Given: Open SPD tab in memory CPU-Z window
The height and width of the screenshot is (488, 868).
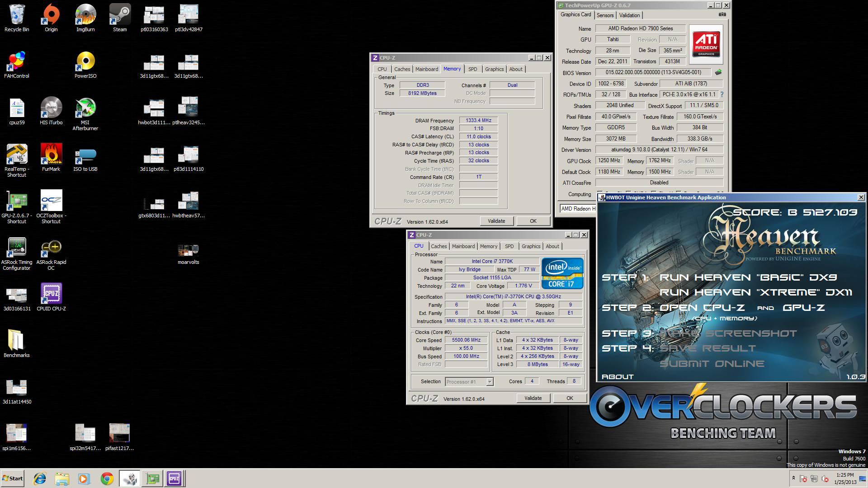Looking at the screenshot, I should (x=472, y=69).
